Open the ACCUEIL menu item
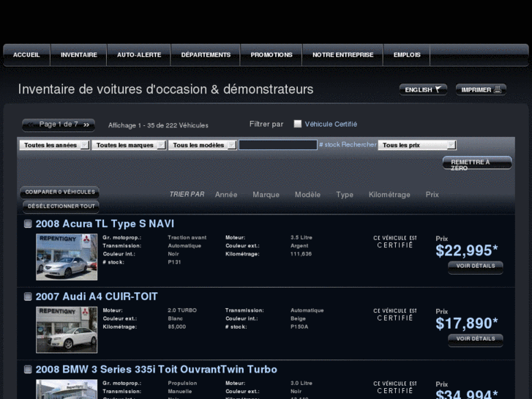The image size is (532, 399). (x=26, y=55)
